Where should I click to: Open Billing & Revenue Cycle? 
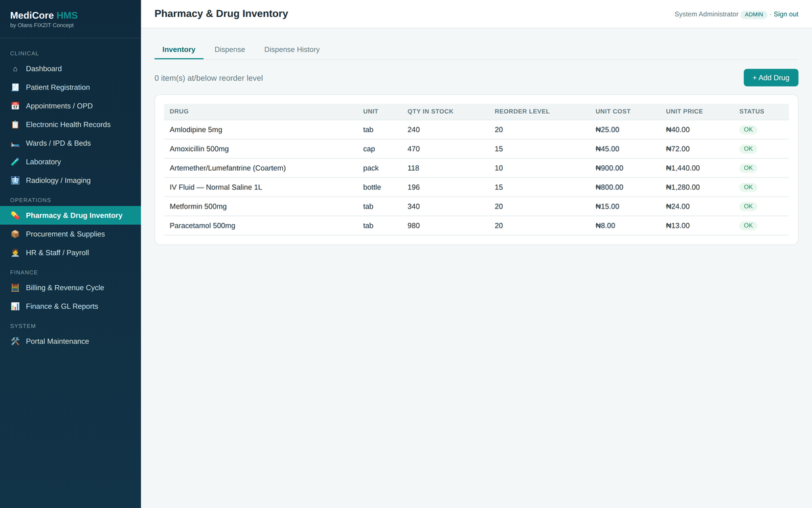pyautogui.click(x=70, y=288)
